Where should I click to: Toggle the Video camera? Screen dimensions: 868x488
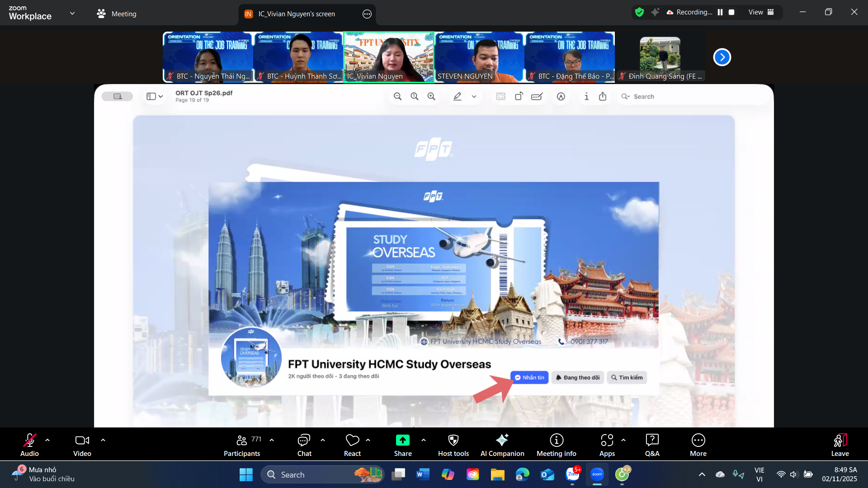click(82, 445)
